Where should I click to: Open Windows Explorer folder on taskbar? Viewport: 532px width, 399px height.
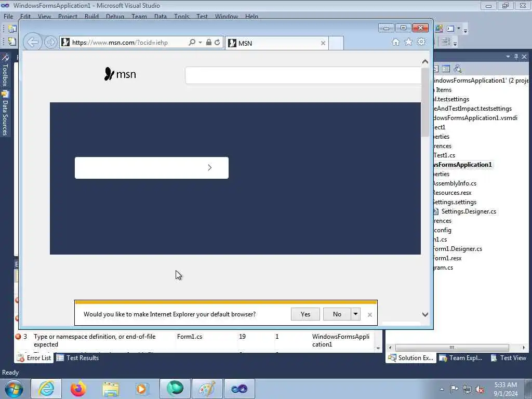(111, 389)
